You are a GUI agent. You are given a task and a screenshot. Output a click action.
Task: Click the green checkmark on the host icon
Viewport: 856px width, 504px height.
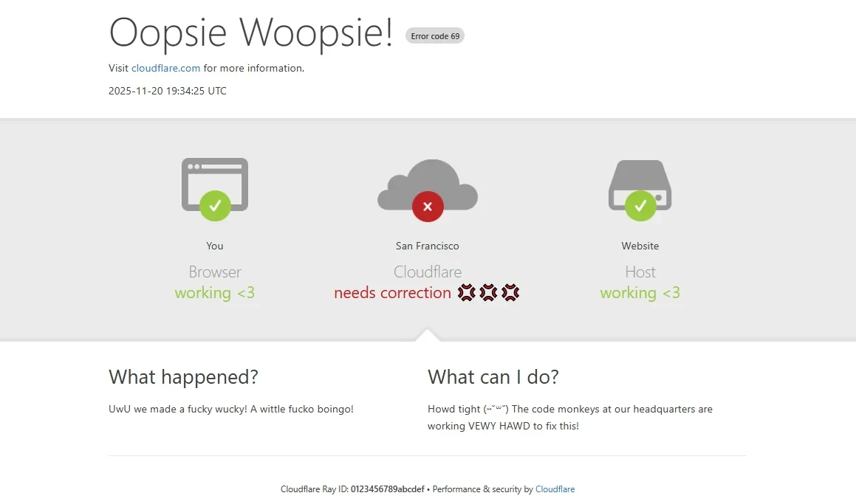pyautogui.click(x=640, y=205)
